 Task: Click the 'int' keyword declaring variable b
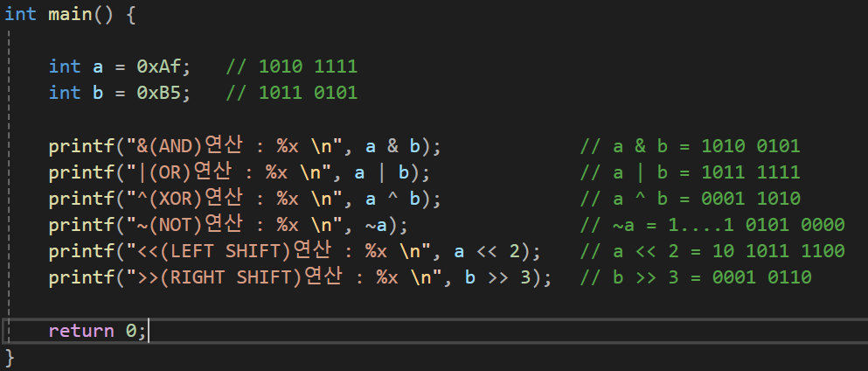pyautogui.click(x=65, y=93)
